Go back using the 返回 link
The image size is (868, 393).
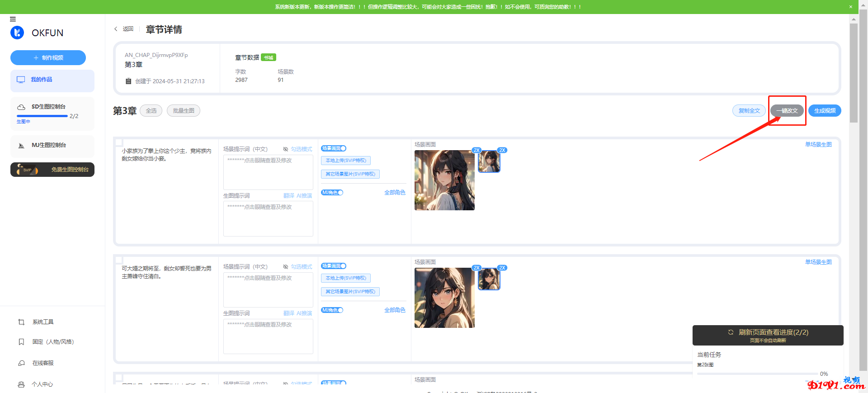click(128, 29)
